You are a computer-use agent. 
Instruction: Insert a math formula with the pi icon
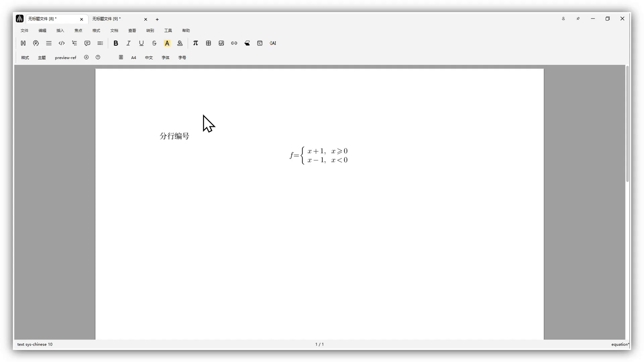pos(196,43)
